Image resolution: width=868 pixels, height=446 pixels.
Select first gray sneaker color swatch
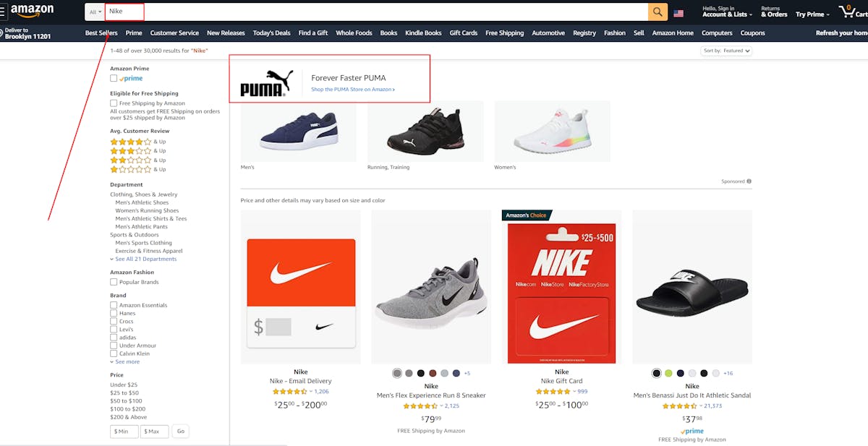click(397, 373)
